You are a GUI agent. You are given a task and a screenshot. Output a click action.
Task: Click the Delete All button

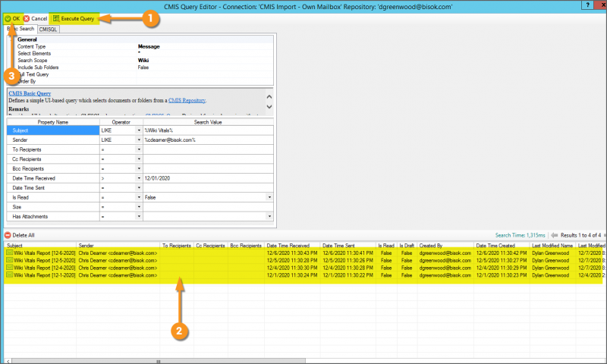pos(20,235)
